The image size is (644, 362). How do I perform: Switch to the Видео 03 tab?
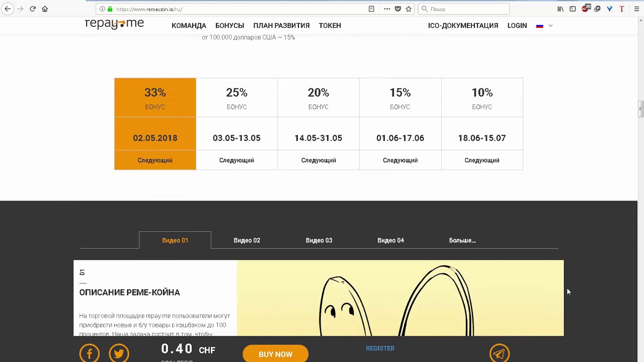click(319, 240)
